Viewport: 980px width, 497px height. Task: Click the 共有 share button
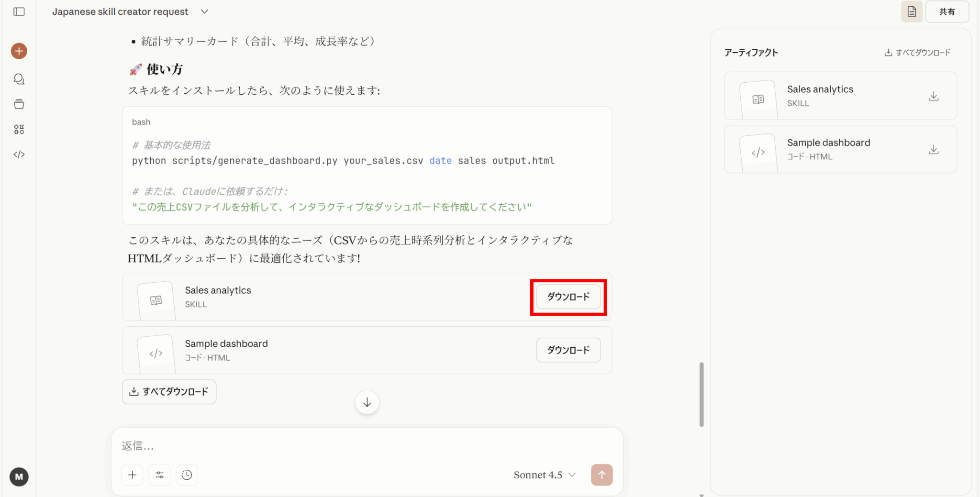point(947,11)
